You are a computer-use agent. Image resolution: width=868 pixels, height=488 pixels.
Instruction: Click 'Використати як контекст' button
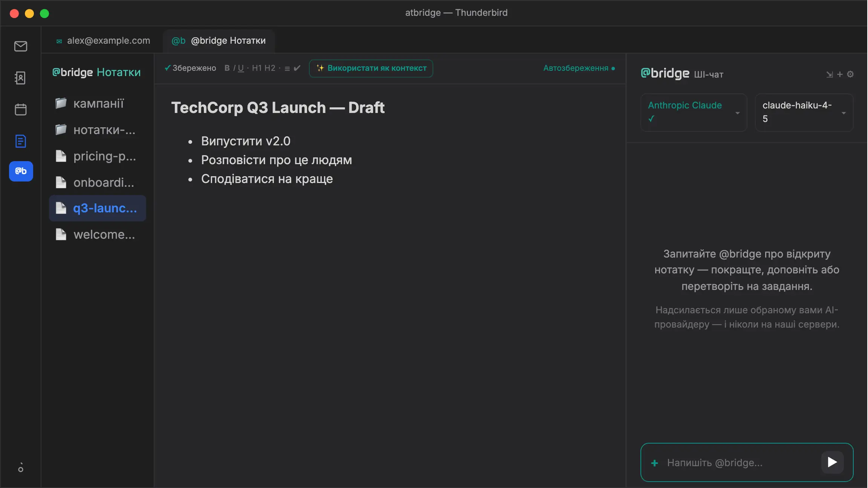point(371,68)
